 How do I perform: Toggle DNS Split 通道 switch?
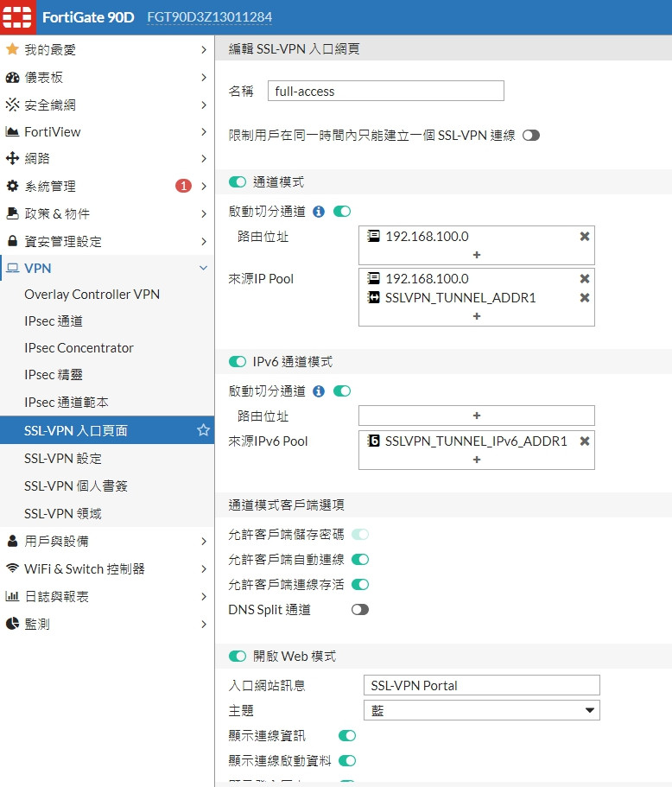pyautogui.click(x=360, y=609)
